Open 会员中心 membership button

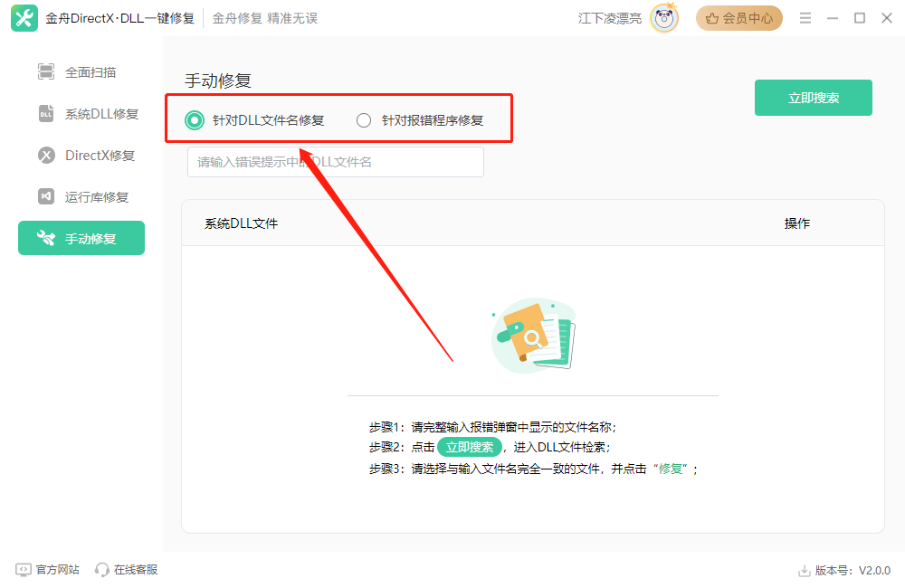point(738,18)
